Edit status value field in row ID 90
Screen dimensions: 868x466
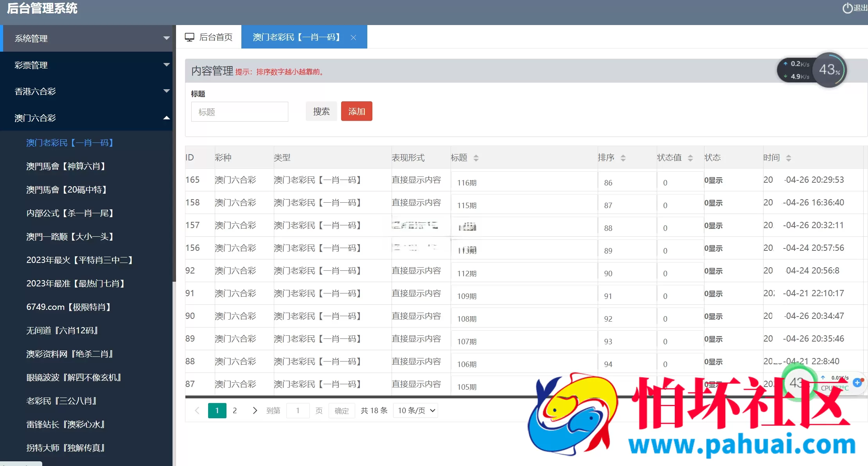680,319
